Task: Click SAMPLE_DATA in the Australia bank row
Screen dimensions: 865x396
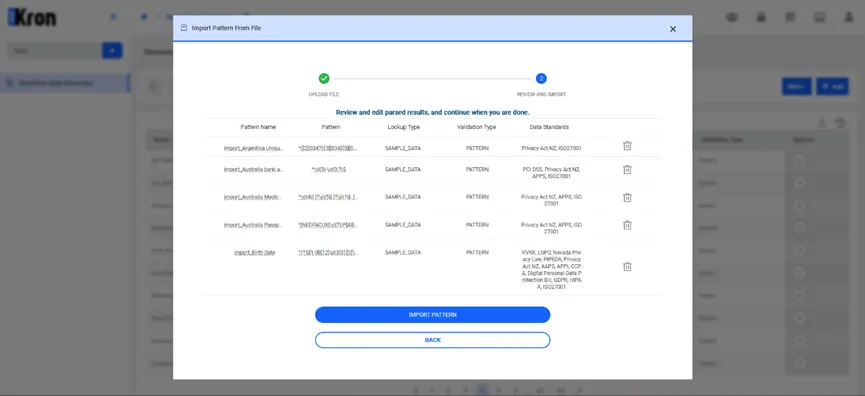Action: click(x=403, y=170)
